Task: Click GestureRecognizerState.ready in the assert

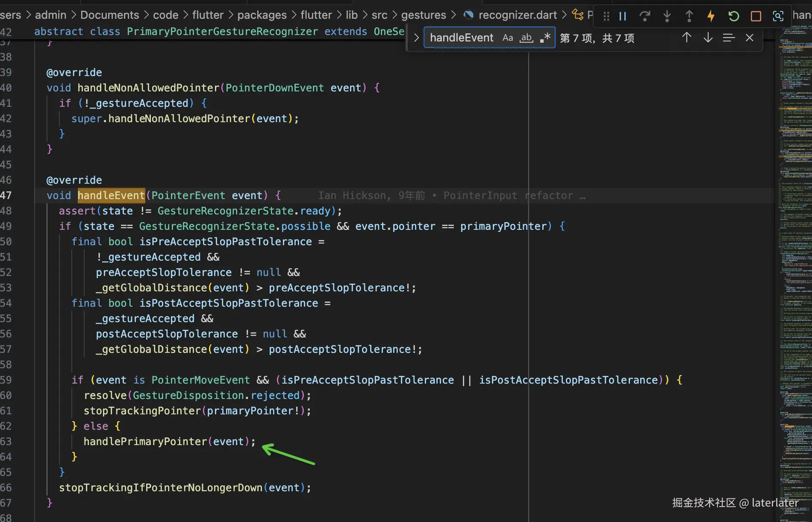Action: (x=244, y=211)
